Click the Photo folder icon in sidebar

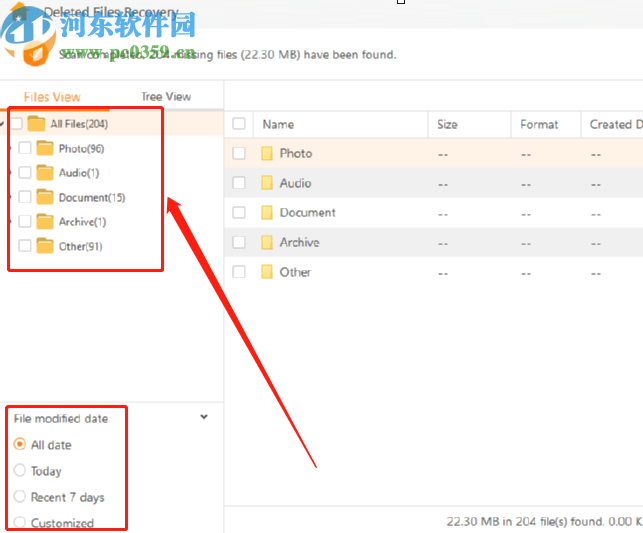point(45,148)
